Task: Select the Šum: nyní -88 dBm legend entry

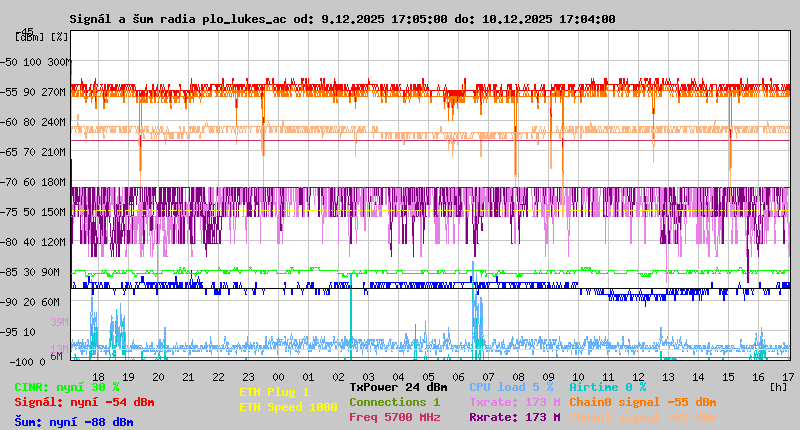Action: point(74,422)
